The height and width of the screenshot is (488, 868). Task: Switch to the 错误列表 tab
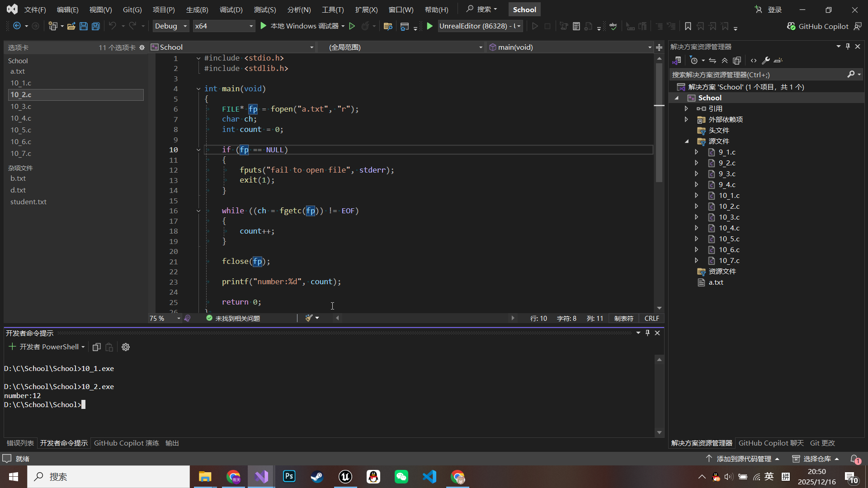[20, 443]
